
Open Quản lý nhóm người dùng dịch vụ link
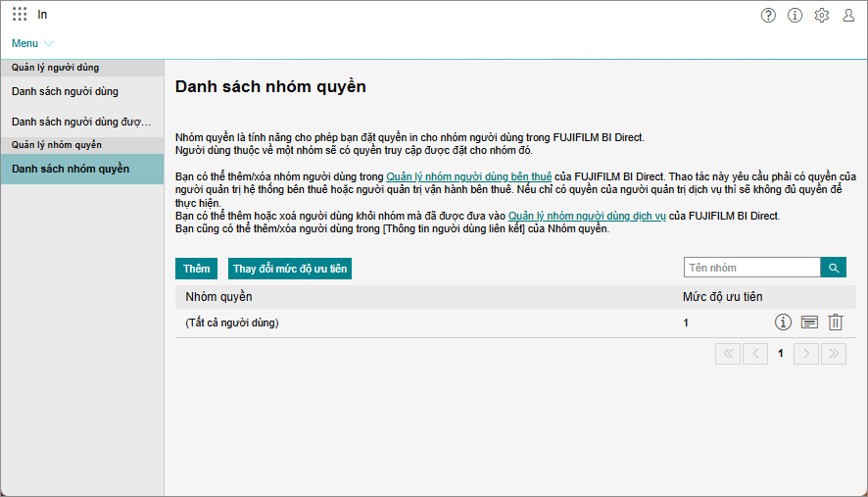[x=587, y=216]
